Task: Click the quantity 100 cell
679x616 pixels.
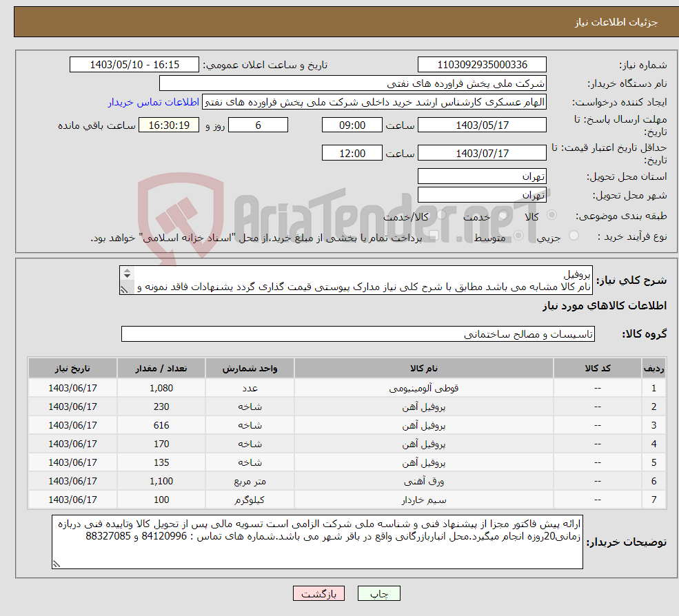Action: pos(161,500)
